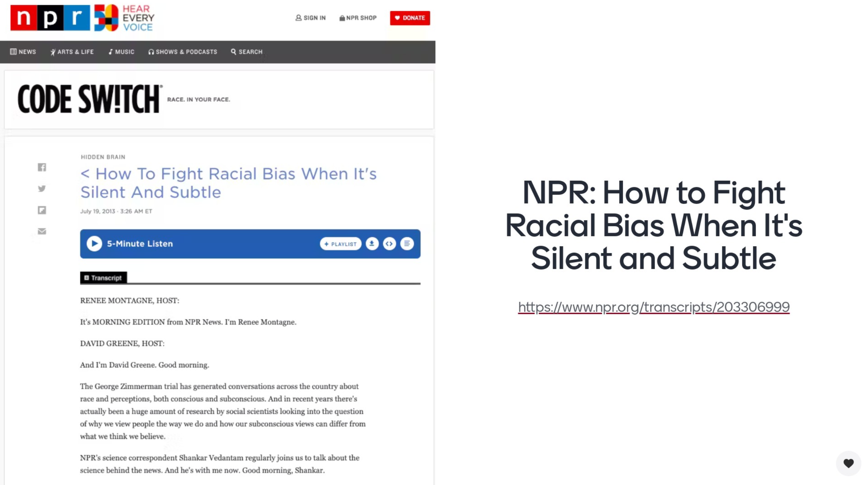Open the Arts & Life menu
The width and height of the screenshot is (868, 485).
point(72,52)
